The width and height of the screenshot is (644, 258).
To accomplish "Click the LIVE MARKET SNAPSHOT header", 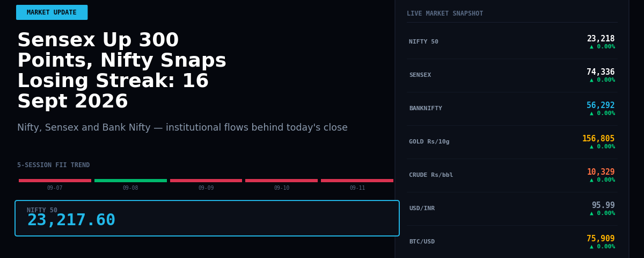I will [x=445, y=13].
